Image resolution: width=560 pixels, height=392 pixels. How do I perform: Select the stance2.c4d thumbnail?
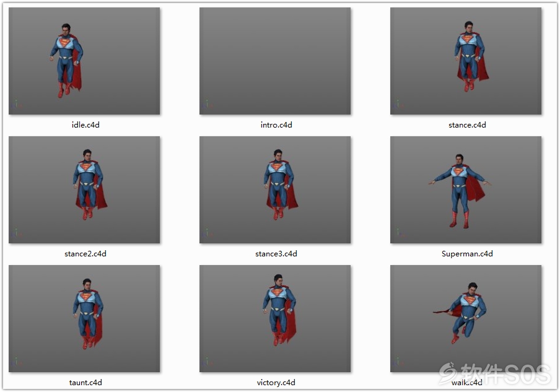pyautogui.click(x=84, y=190)
